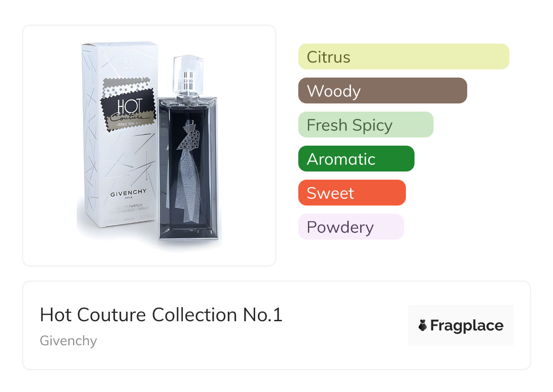553x392 pixels.
Task: Select the Sweet accord bar
Action: pos(351,193)
